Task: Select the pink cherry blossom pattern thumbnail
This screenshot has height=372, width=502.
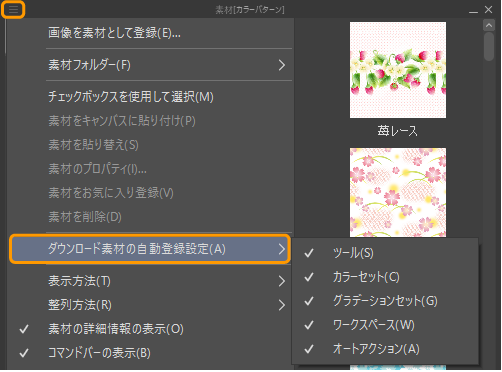Action: (398, 193)
